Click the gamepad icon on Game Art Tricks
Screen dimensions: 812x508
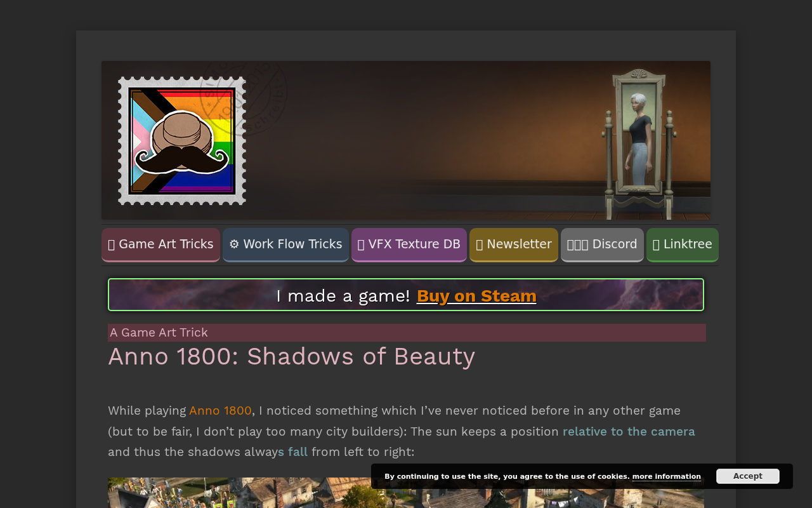click(112, 244)
